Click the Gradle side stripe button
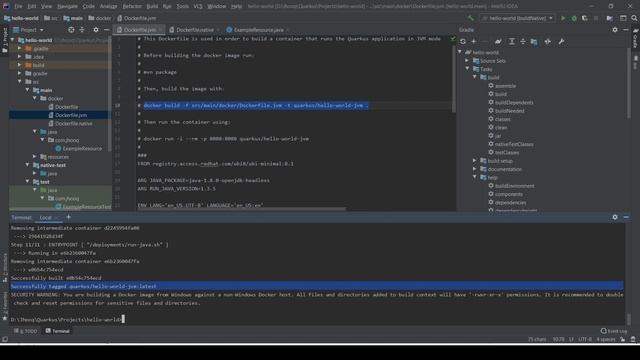The height and width of the screenshot is (360, 640). (636, 39)
